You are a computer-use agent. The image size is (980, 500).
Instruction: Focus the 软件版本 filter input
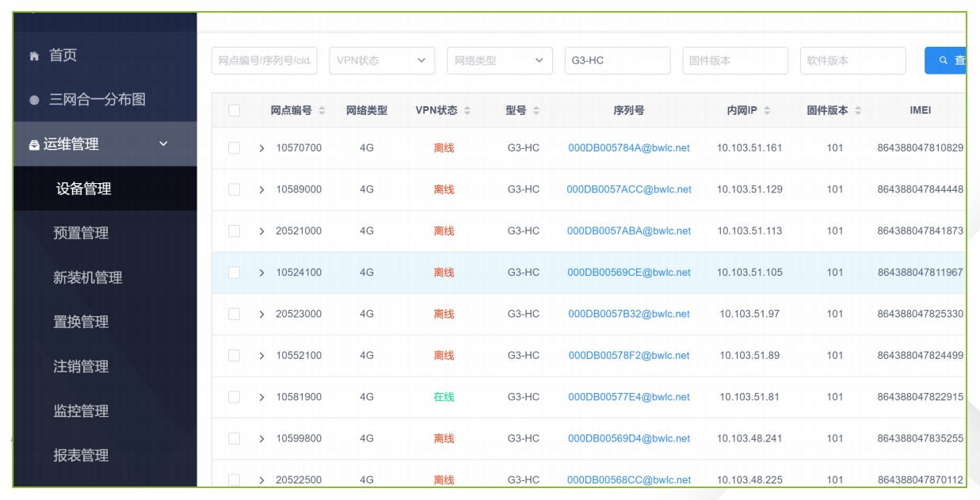pos(853,60)
